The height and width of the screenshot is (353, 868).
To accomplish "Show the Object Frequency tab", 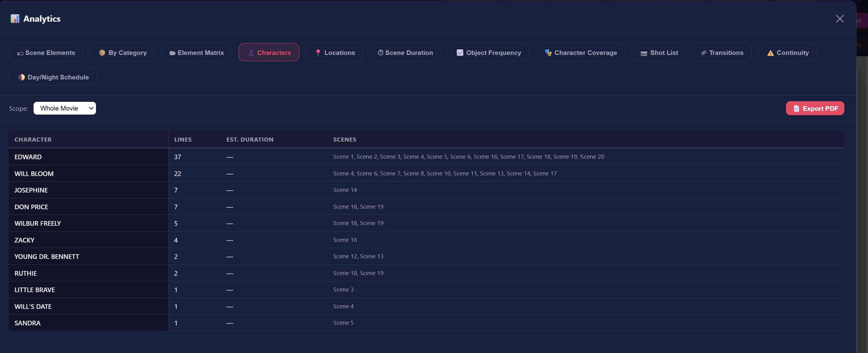I will coord(488,52).
